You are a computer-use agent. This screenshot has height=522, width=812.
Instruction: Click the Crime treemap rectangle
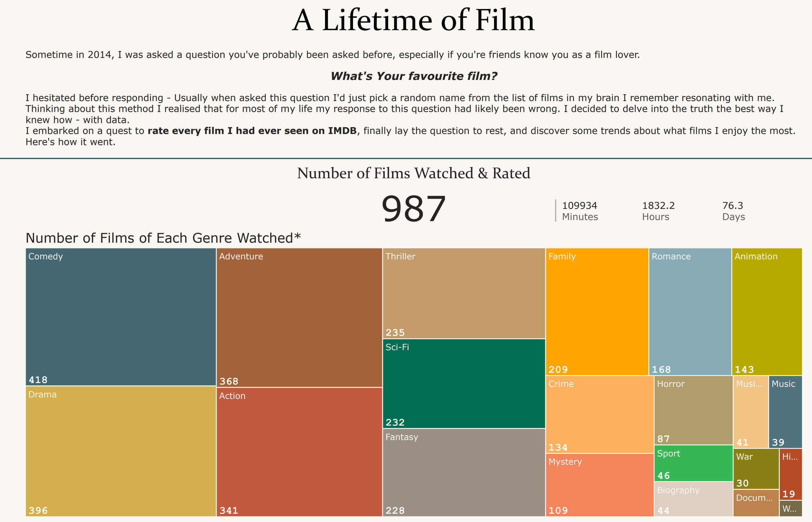coord(599,414)
